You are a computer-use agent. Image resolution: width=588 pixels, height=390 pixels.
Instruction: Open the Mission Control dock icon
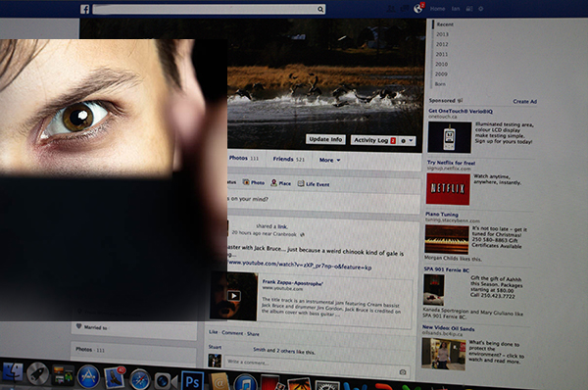pyautogui.click(x=63, y=375)
